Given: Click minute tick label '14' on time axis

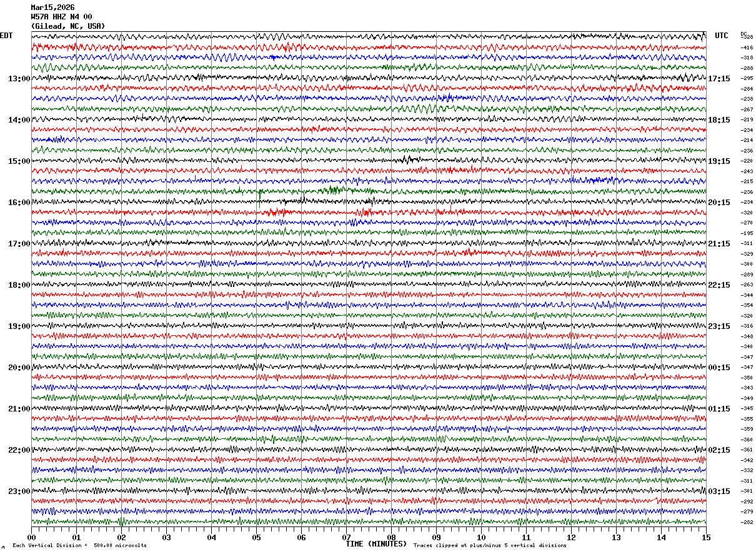Looking at the screenshot, I should [x=661, y=537].
